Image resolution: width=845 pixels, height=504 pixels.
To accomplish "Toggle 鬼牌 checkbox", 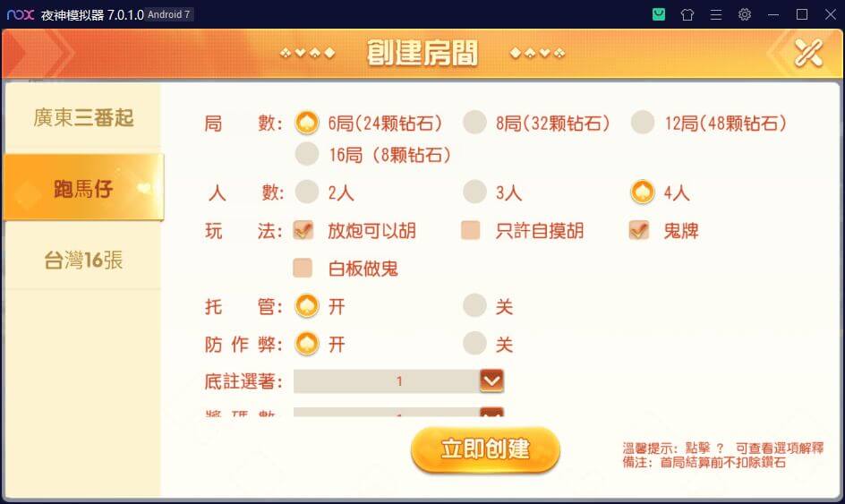I will 638,230.
